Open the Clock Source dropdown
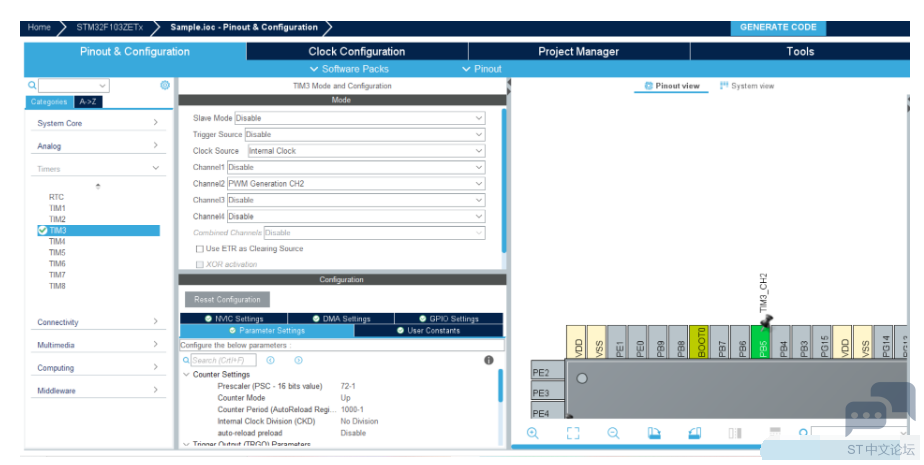924x465 pixels. click(366, 151)
